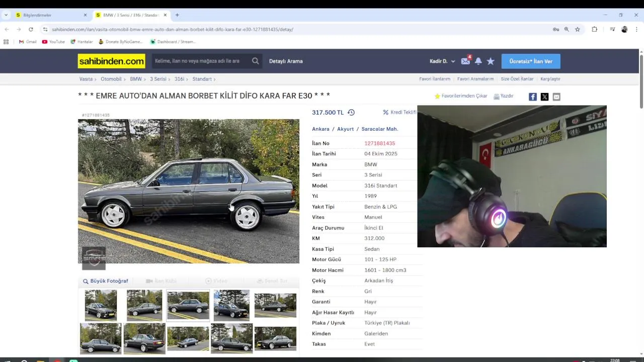This screenshot has height=362, width=644.
Task: Click the search magnifier icon
Action: tap(256, 61)
